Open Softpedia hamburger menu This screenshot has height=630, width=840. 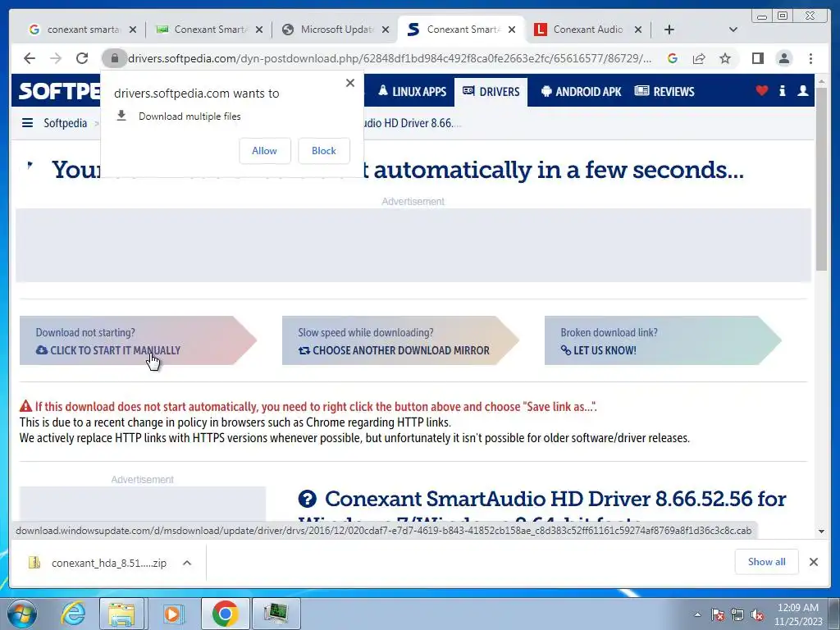(27, 123)
